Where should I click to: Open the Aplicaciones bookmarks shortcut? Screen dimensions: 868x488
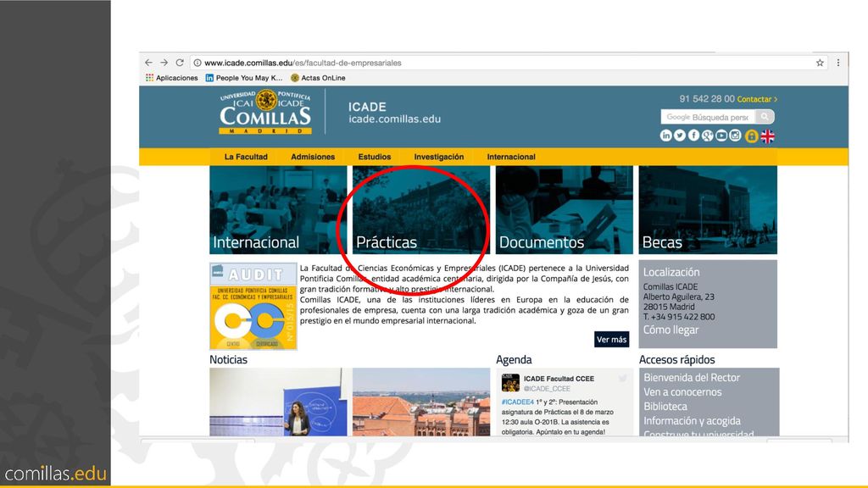point(171,78)
